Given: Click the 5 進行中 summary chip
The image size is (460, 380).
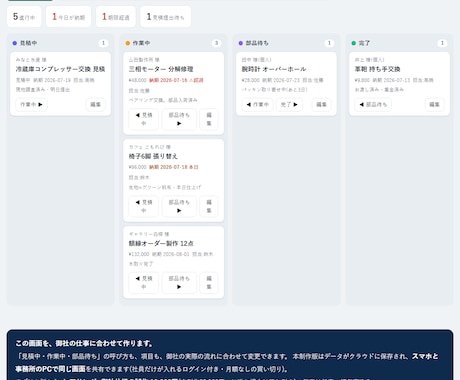Looking at the screenshot, I should click(24, 17).
